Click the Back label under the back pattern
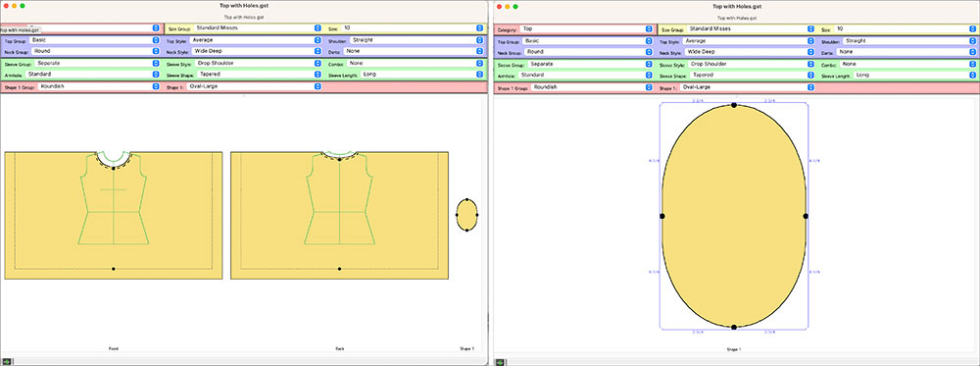This screenshot has height=366, width=980. [x=339, y=348]
